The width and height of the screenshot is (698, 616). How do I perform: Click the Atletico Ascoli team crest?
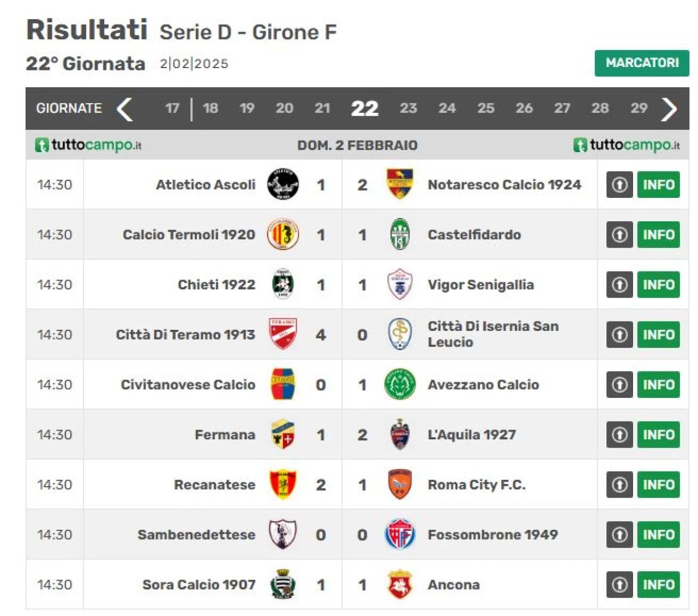[283, 184]
